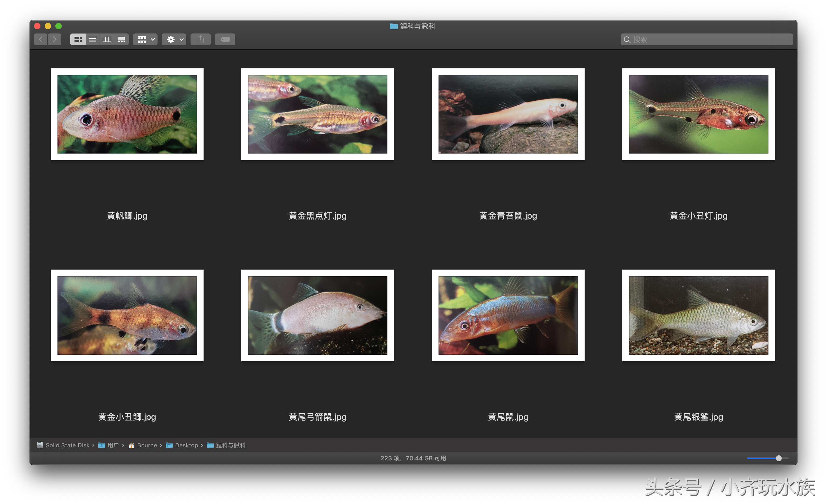827x504 pixels.
Task: Click the file name 黄金小丑鲫.jpg
Action: [x=127, y=417]
